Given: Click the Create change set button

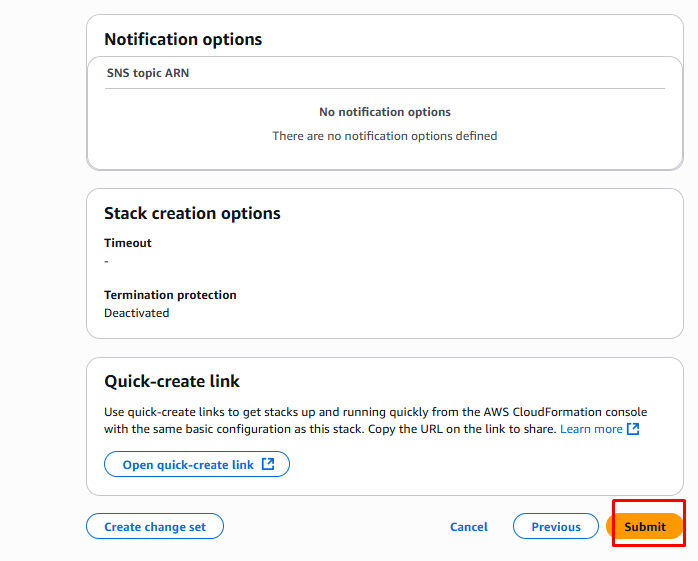Looking at the screenshot, I should (x=154, y=527).
